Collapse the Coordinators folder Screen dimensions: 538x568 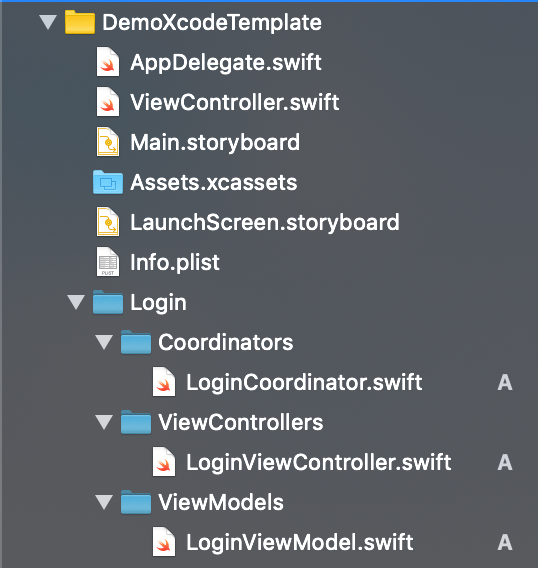(x=104, y=342)
